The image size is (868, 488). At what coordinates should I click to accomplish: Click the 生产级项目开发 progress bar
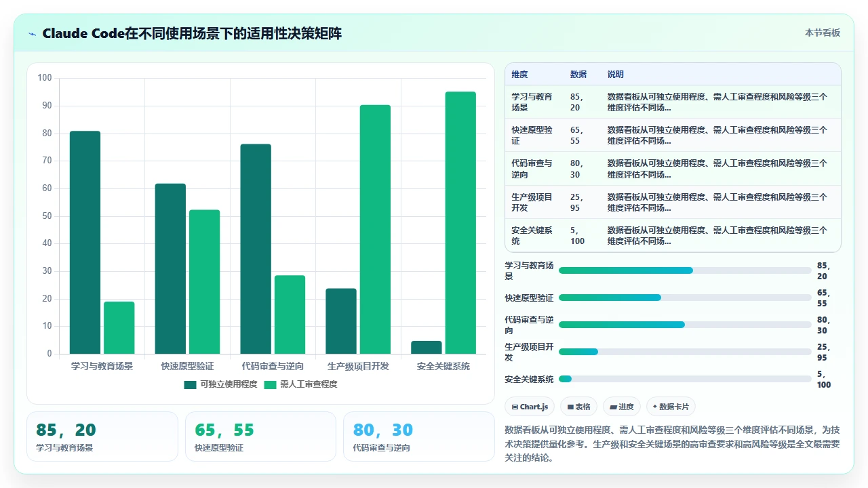(685, 352)
